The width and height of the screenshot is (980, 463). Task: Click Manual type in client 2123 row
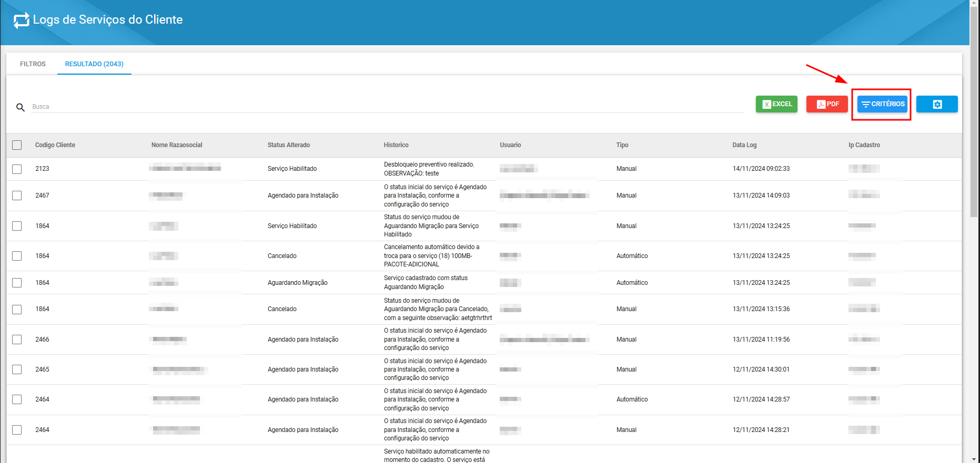(627, 169)
